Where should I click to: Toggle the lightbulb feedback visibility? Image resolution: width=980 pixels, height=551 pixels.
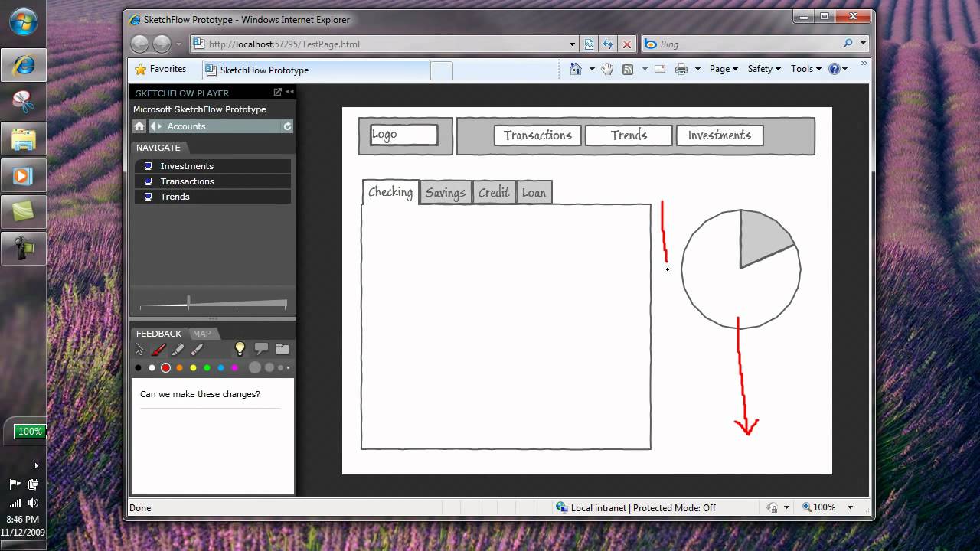(240, 349)
